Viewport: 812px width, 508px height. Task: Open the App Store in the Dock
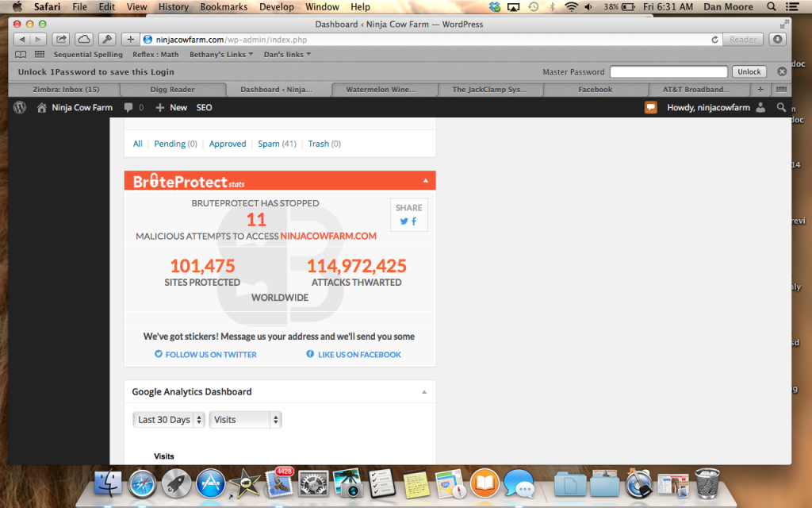coord(210,483)
